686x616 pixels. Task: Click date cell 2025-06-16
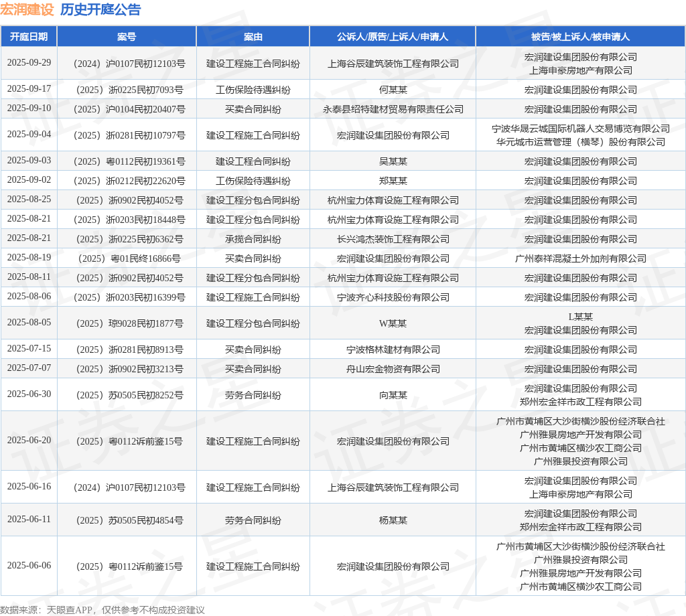pos(29,487)
